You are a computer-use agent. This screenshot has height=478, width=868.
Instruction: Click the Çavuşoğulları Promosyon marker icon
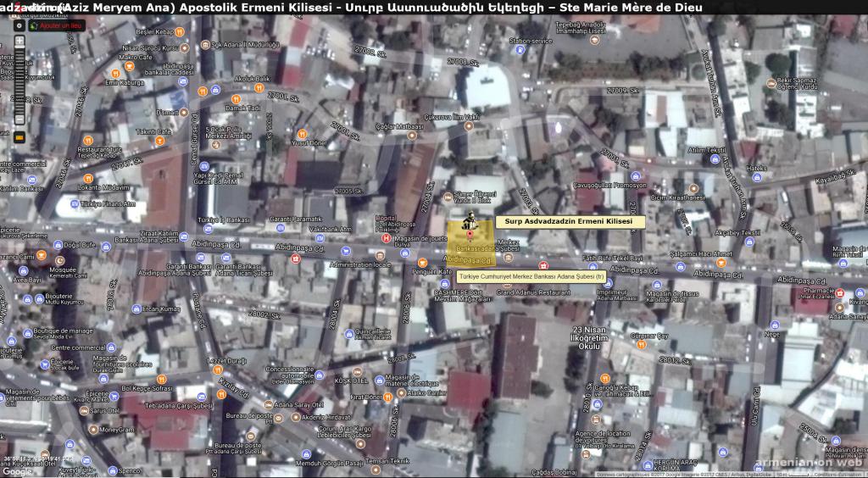(636, 176)
